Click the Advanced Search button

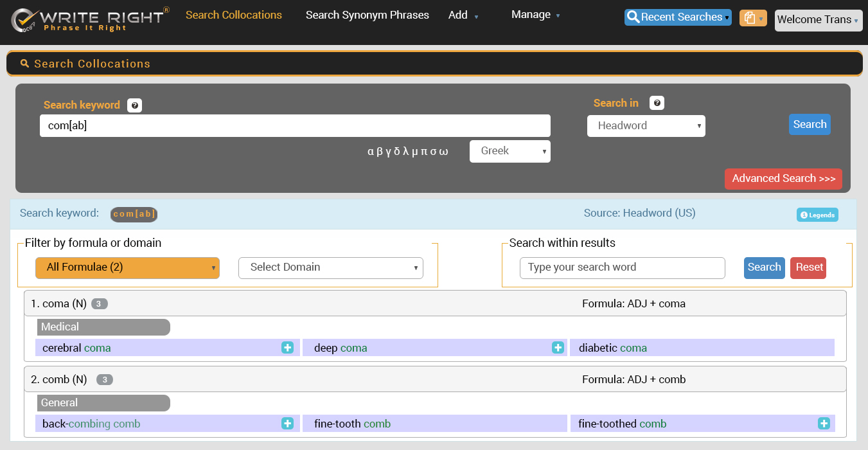coord(783,179)
